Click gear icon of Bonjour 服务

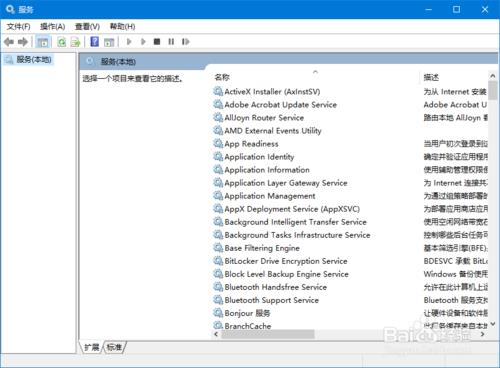218,313
